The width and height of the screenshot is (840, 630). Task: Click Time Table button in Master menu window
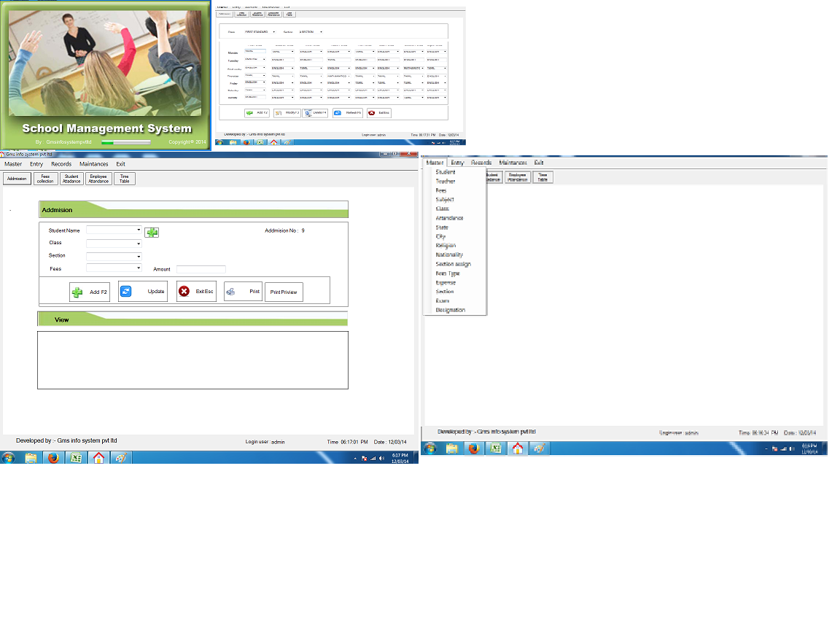click(542, 176)
